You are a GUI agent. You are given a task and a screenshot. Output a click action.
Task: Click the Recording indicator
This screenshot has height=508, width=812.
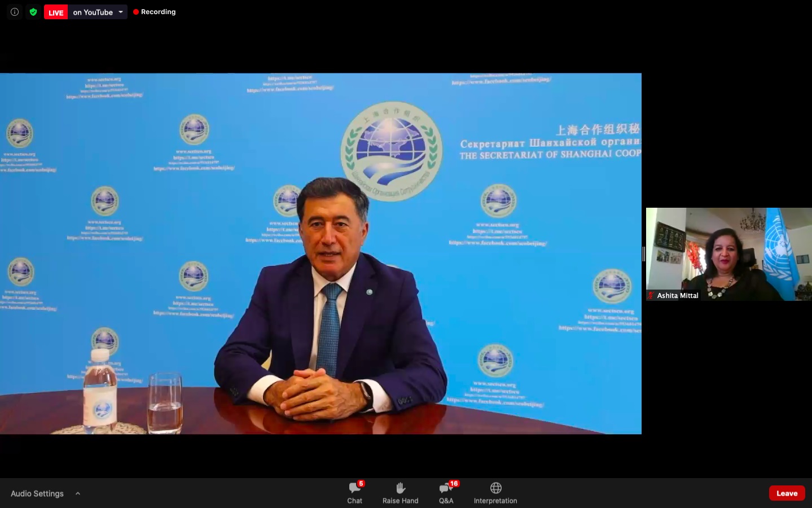coord(155,12)
